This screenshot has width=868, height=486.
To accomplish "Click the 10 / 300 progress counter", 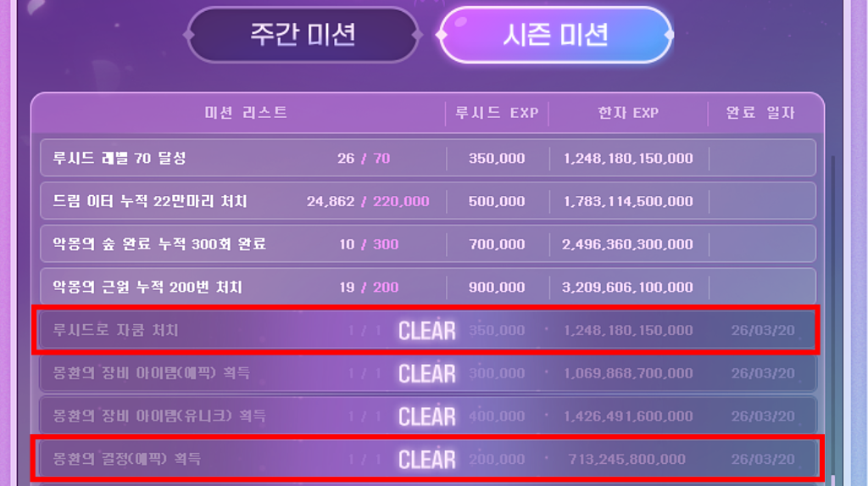I will (369, 244).
